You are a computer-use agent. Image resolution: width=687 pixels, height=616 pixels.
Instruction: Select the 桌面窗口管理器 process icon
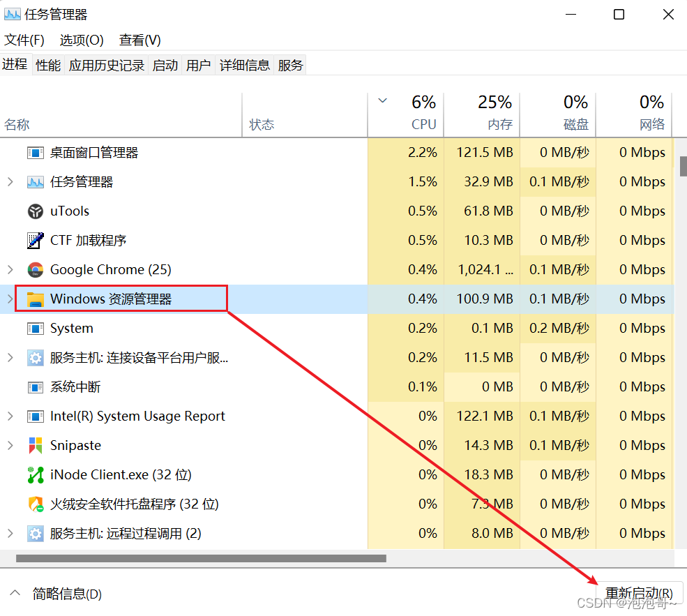coord(36,153)
